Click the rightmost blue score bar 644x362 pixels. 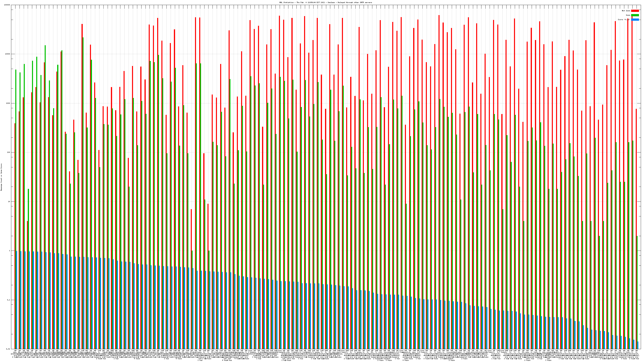638,345
